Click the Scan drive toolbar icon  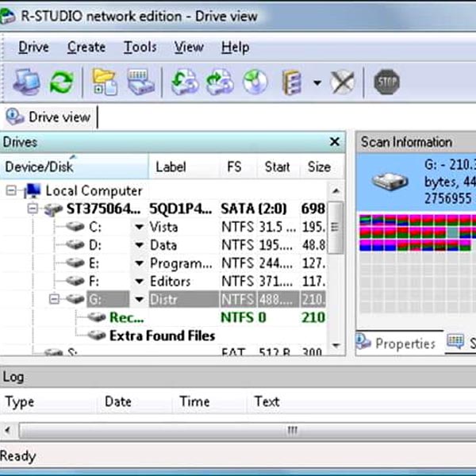(140, 82)
